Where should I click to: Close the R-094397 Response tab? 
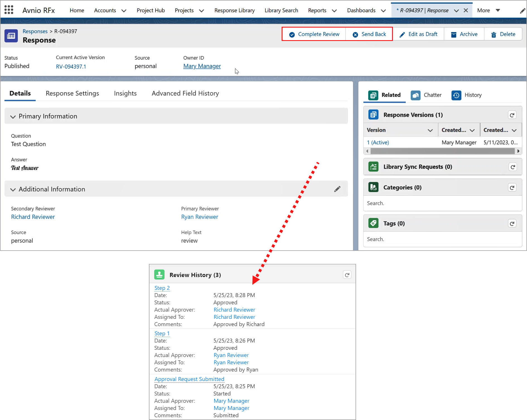click(466, 10)
